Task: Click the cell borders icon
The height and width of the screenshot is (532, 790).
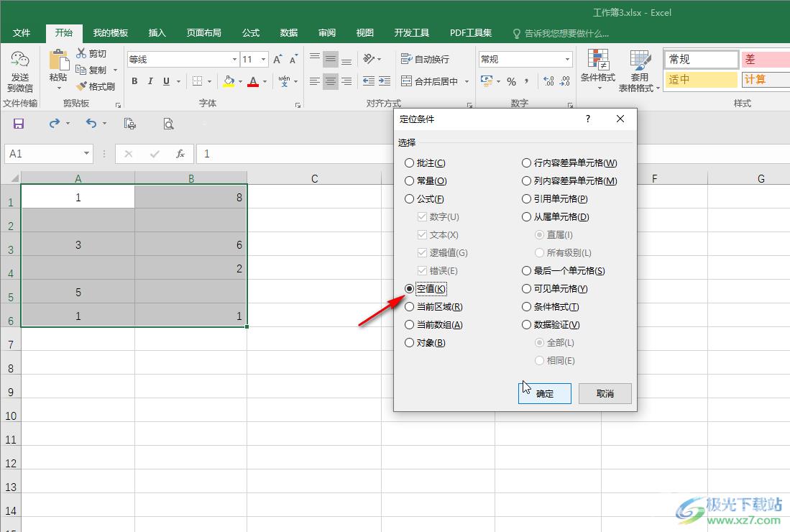Action: tap(198, 81)
